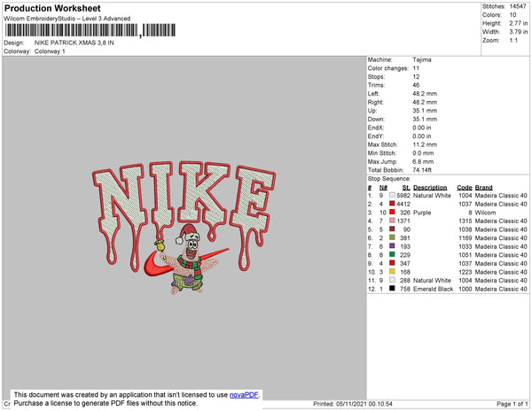Click stitch count 288 in stop 11
Screen dimensions: 532x411
(405, 280)
